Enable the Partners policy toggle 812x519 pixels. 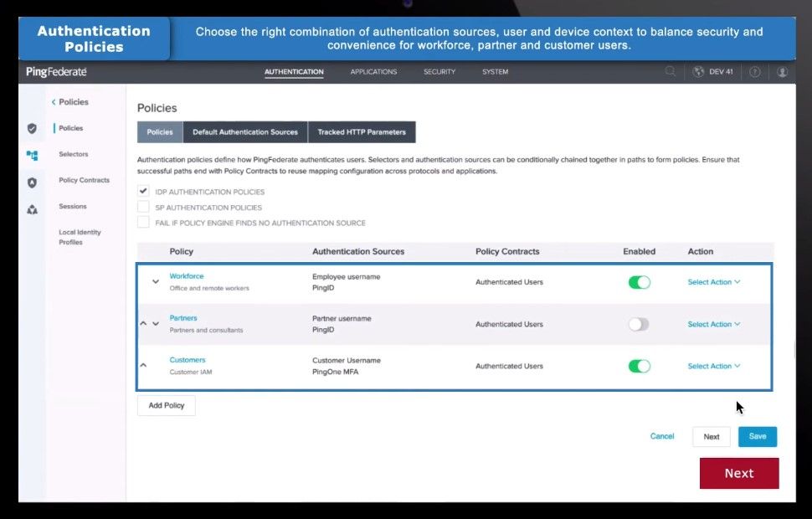coord(639,324)
